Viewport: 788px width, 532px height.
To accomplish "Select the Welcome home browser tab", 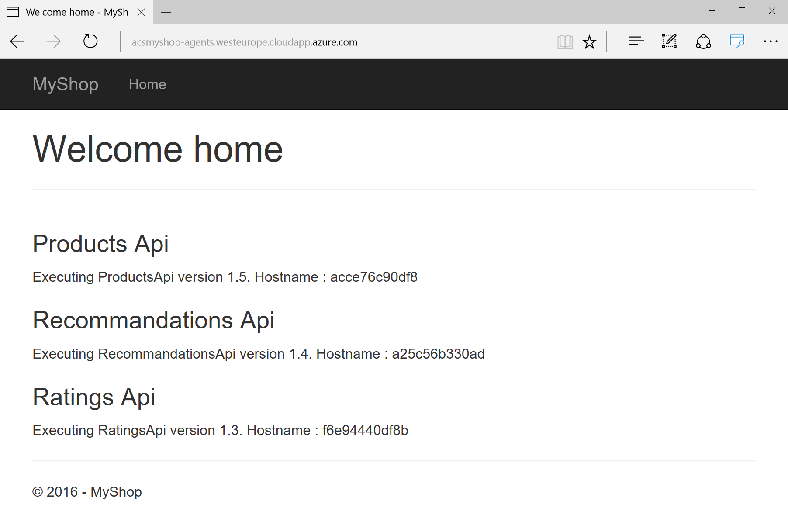I will coord(74,12).
